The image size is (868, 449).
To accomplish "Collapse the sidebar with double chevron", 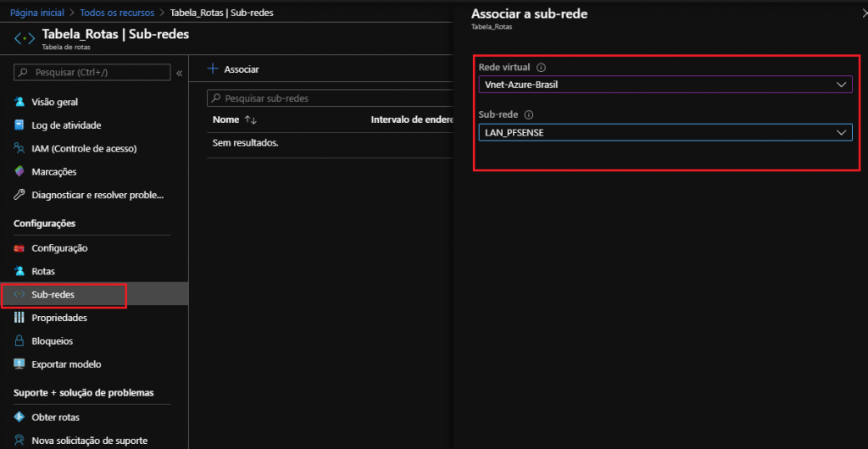I will 179,74.
